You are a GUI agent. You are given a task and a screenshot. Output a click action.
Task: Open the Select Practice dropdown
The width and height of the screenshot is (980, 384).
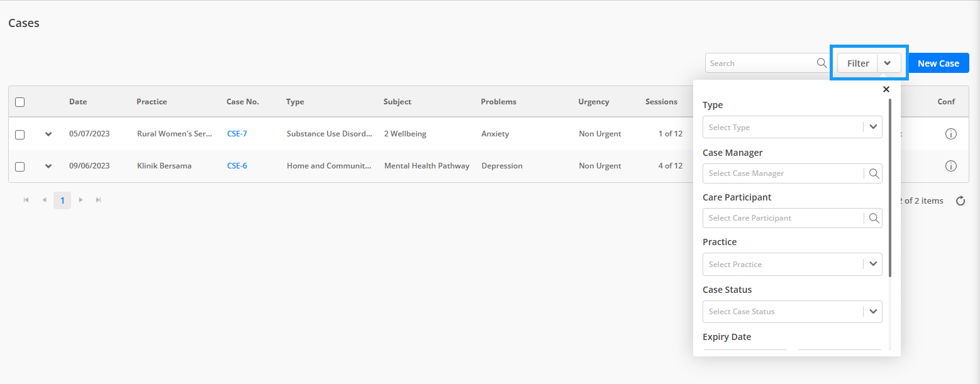pos(793,264)
